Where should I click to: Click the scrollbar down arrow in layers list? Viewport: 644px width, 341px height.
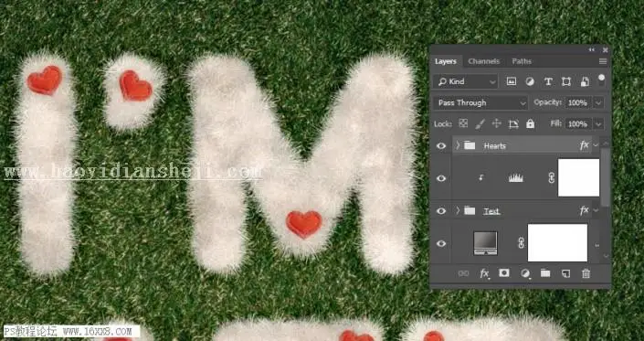click(x=606, y=256)
